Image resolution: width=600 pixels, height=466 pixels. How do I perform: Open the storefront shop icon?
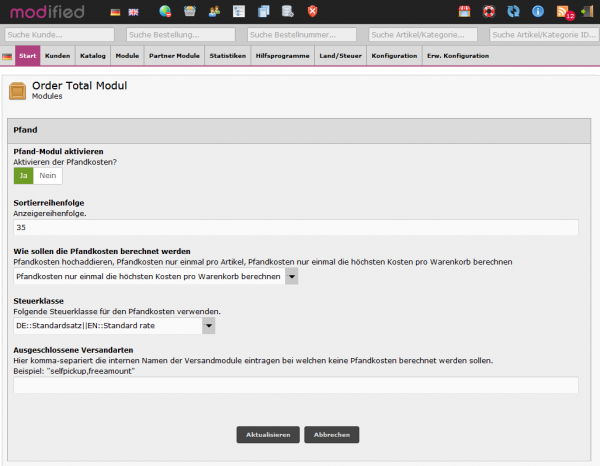click(464, 12)
